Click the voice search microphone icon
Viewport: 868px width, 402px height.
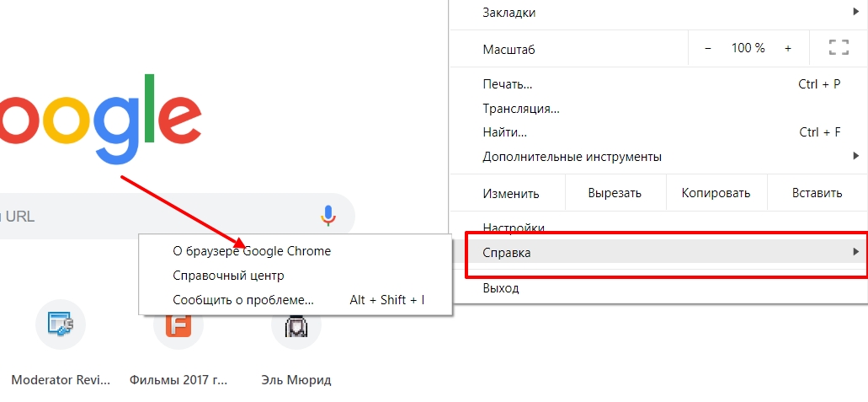point(328,216)
